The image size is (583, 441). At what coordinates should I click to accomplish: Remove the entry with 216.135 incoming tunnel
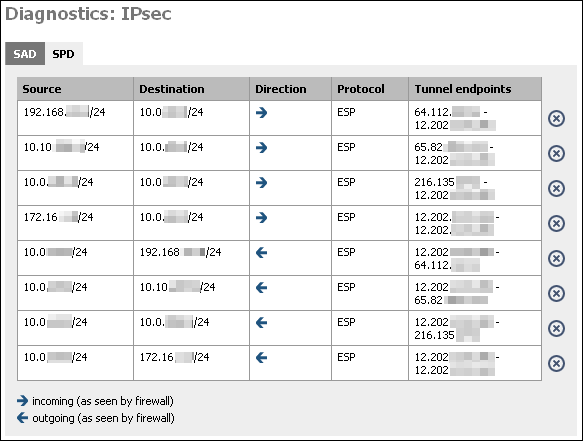click(x=556, y=189)
